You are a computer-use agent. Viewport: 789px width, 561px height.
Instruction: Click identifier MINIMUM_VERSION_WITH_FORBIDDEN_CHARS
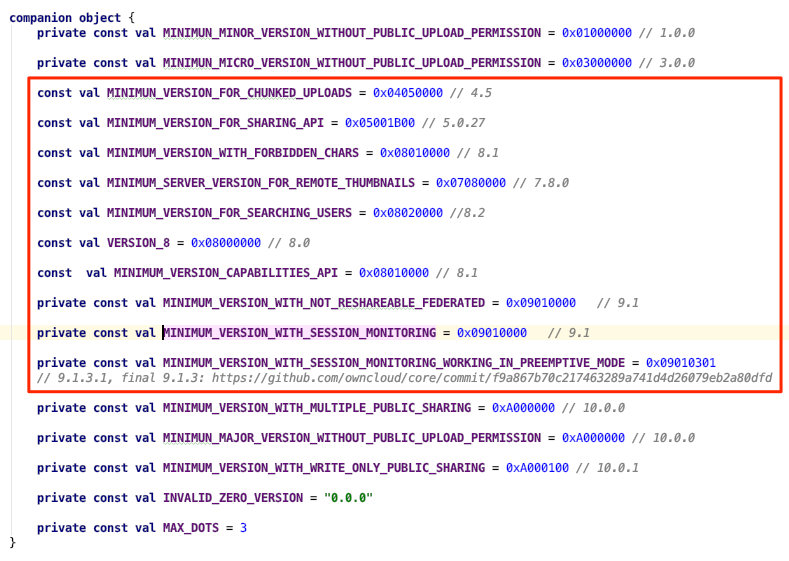232,153
